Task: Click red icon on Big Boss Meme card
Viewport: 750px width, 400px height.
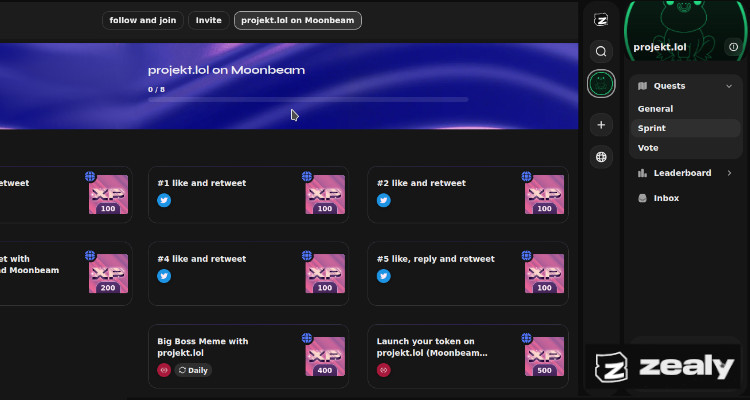Action: pyautogui.click(x=164, y=370)
